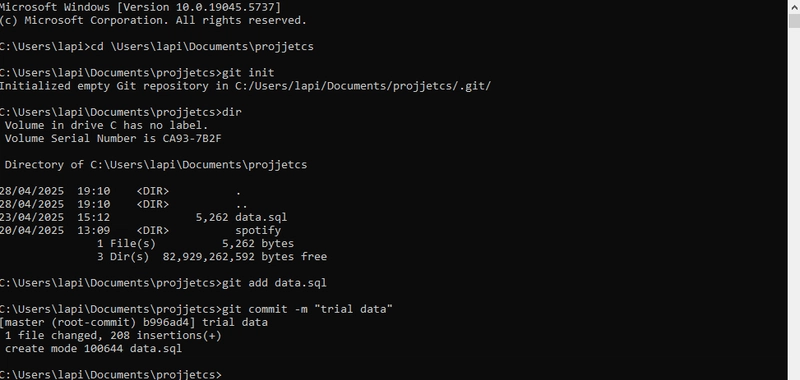This screenshot has width=800, height=380.
Task: Click the git commit -m "trial data" command
Action: click(307, 309)
